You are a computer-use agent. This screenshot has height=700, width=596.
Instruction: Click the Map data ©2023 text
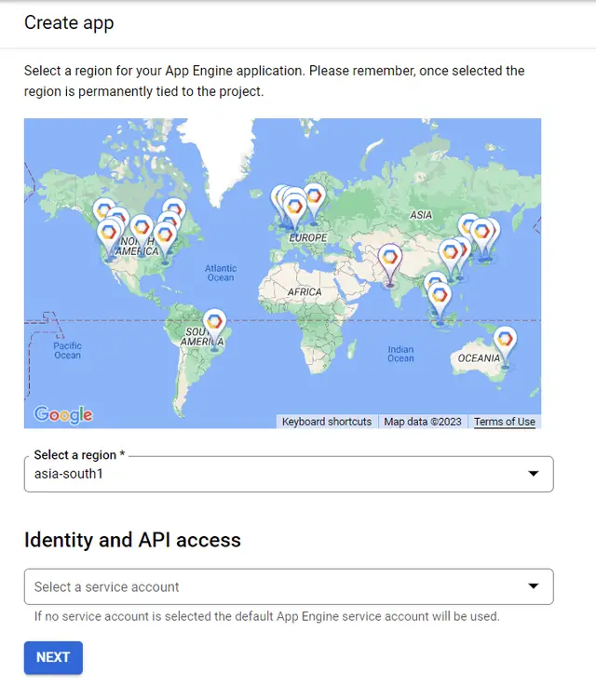[423, 422]
